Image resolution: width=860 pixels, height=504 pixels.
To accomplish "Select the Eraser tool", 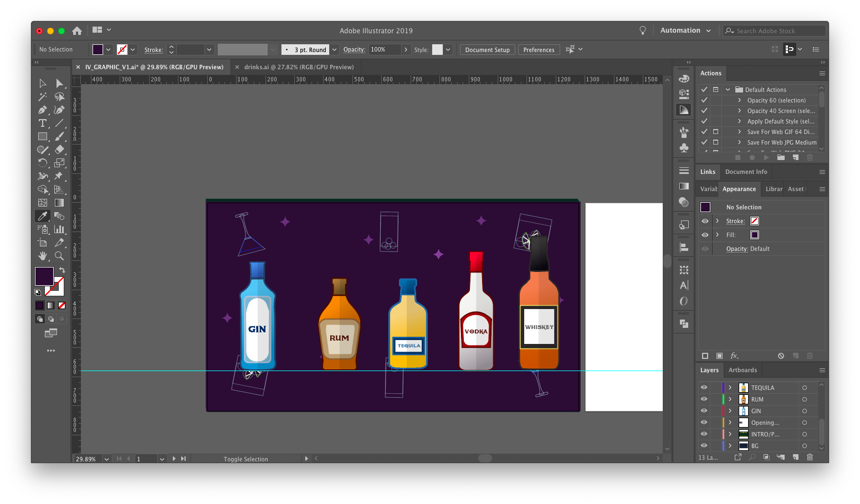I will click(x=59, y=150).
